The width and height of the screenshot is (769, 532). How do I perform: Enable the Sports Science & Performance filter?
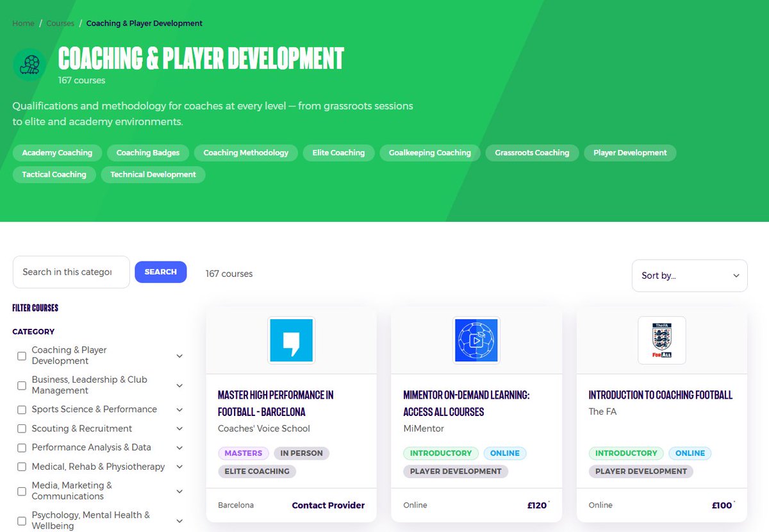(22, 410)
